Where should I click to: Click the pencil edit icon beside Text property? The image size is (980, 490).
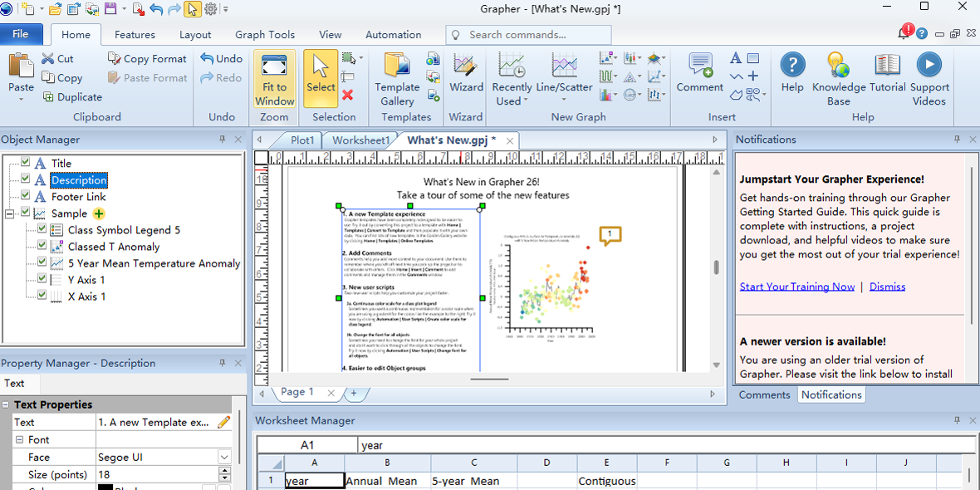pyautogui.click(x=223, y=423)
